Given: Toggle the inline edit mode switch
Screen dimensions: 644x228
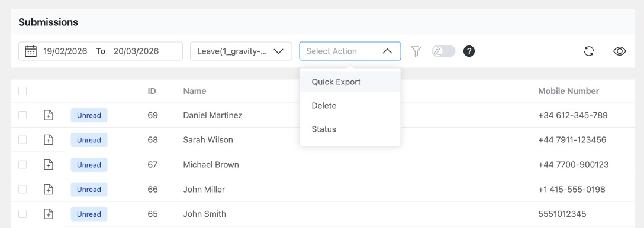Looking at the screenshot, I should point(443,51).
